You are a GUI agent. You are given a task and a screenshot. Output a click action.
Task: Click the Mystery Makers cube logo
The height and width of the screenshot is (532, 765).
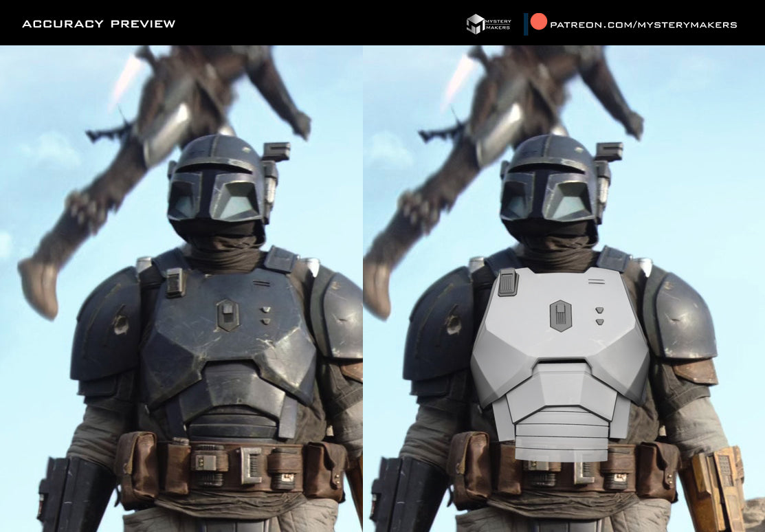click(x=475, y=24)
